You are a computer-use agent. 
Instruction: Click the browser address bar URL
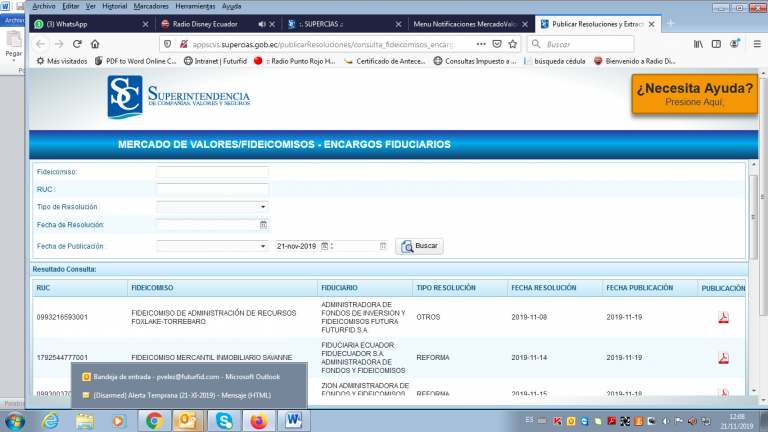click(323, 44)
